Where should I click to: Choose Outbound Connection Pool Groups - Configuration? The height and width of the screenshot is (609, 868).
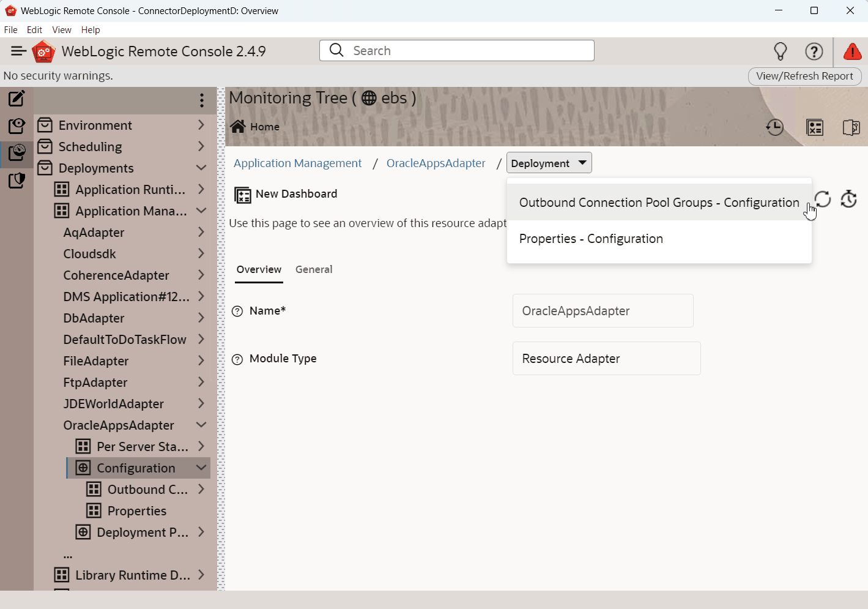pos(659,203)
